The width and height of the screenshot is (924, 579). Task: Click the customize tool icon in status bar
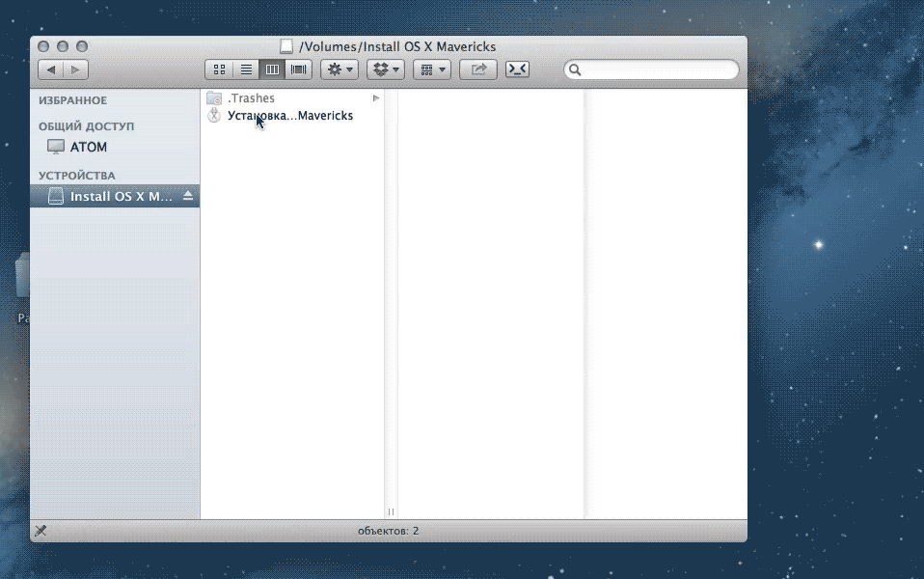(x=41, y=531)
